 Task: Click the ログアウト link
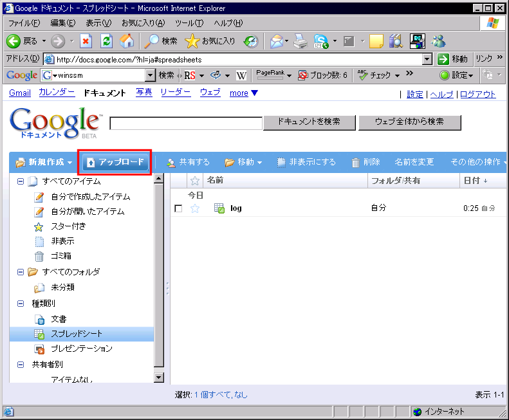click(478, 94)
